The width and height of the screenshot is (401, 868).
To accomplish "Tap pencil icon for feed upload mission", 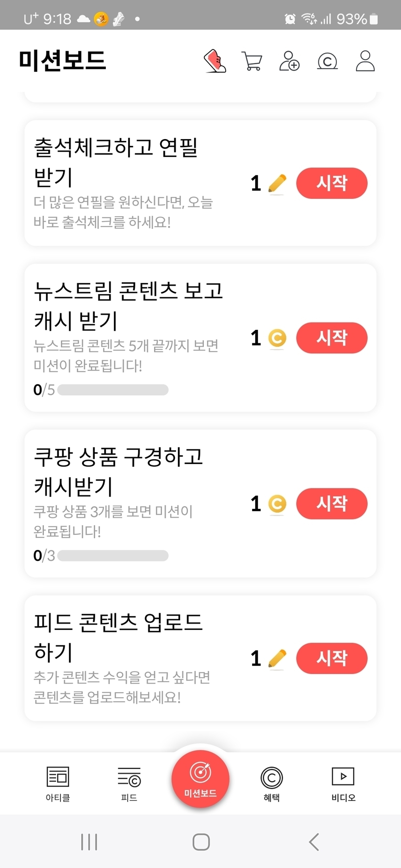I will pos(277,658).
